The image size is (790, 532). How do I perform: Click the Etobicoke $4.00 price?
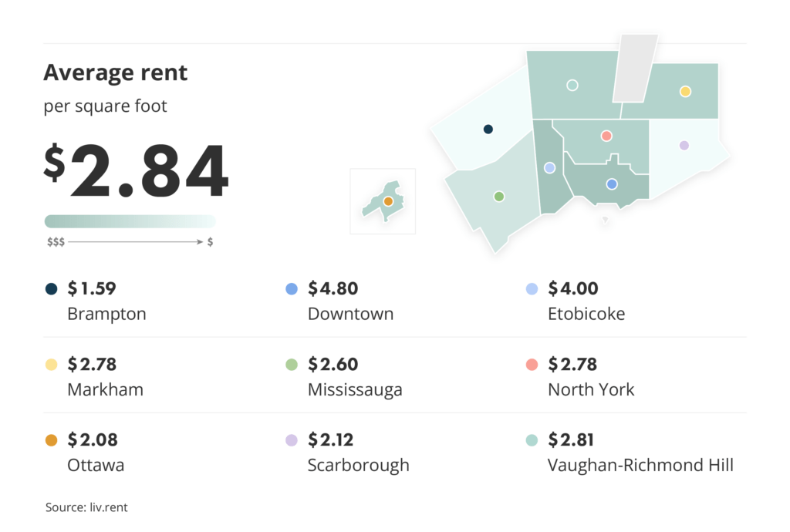coord(572,289)
